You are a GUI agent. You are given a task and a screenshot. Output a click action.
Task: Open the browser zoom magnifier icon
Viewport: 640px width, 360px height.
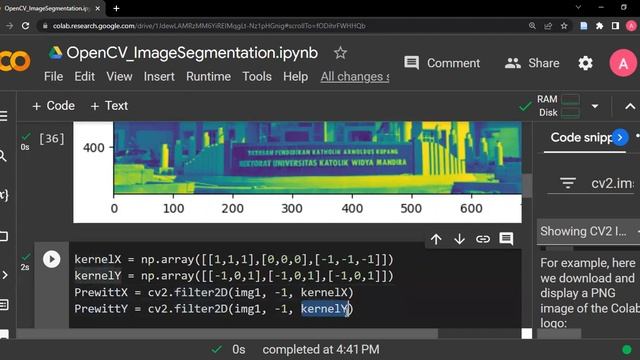[x=532, y=26]
